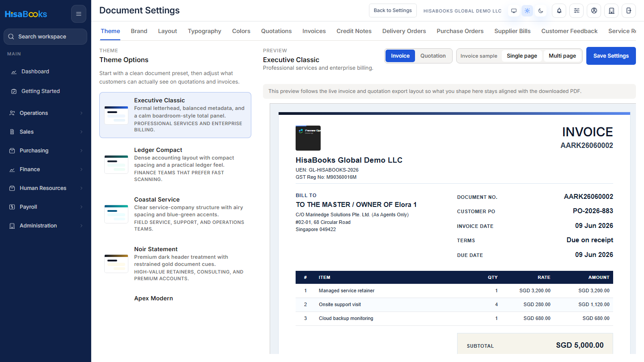The width and height of the screenshot is (644, 362).
Task: Select Multi page invoice sample
Action: [x=562, y=56]
